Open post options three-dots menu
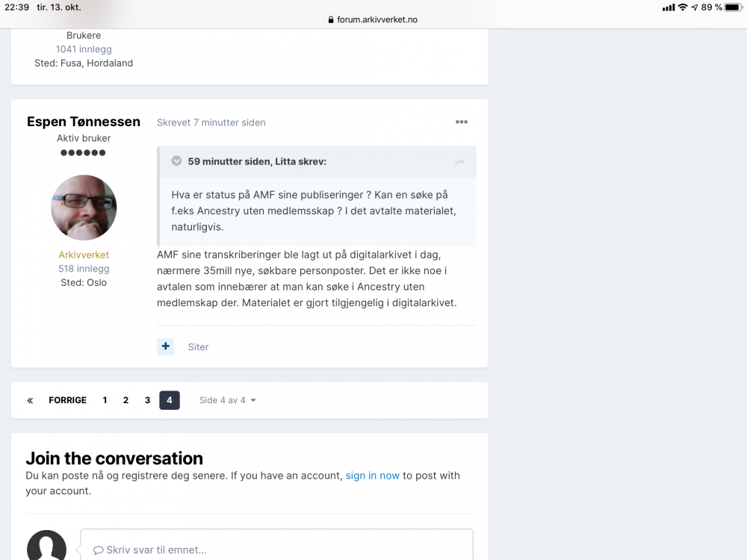Image resolution: width=747 pixels, height=560 pixels. (461, 122)
